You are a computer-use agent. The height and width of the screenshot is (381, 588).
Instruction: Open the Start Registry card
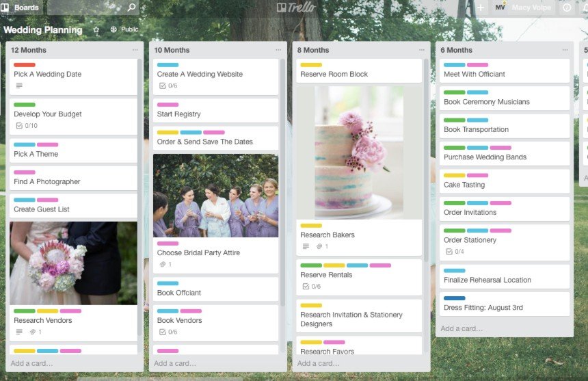point(215,111)
